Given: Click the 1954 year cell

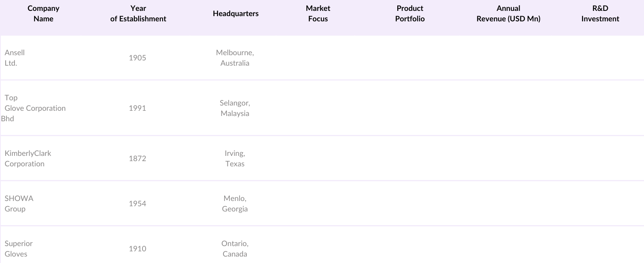Looking at the screenshot, I should pos(137,204).
